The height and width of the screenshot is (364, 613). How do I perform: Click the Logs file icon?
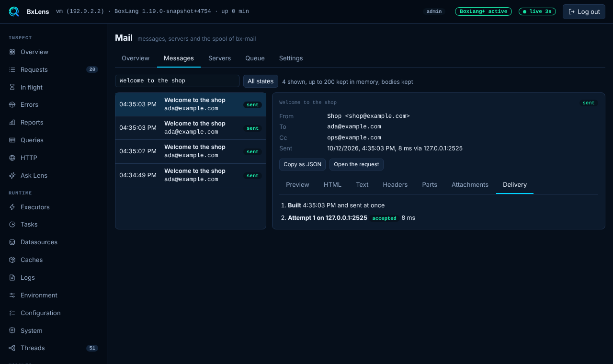(12, 277)
